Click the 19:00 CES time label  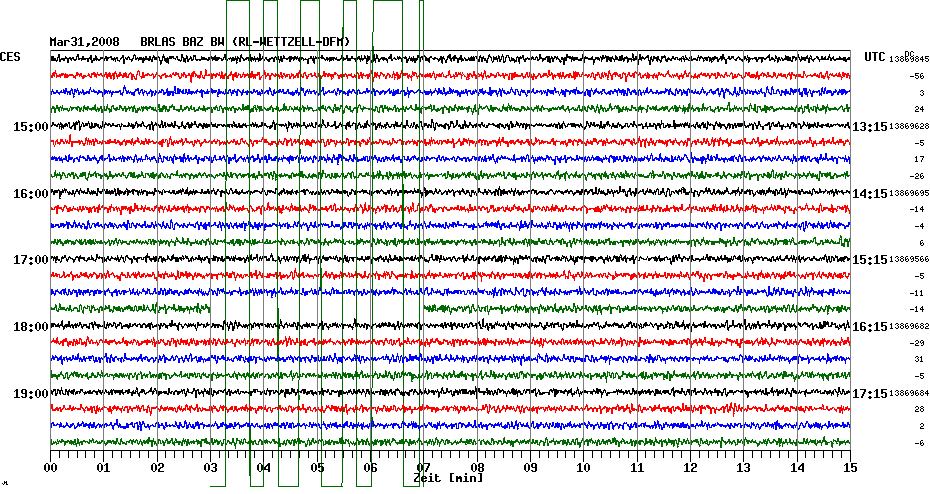pyautogui.click(x=30, y=393)
